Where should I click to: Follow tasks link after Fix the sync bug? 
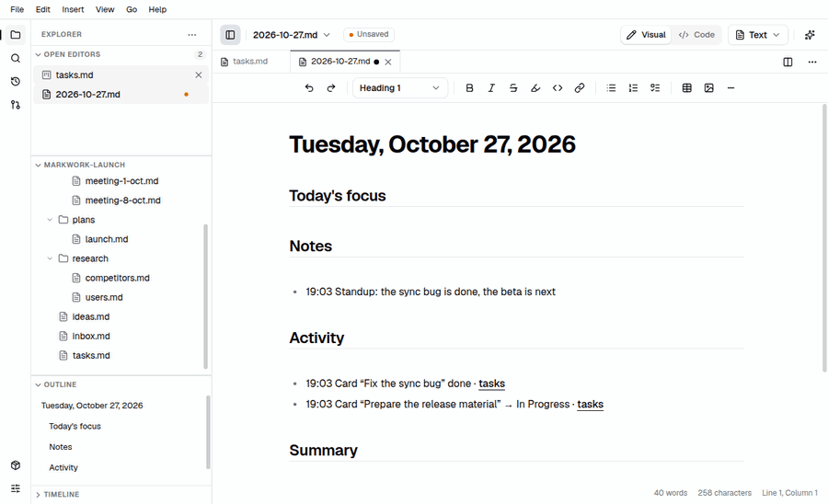point(491,384)
